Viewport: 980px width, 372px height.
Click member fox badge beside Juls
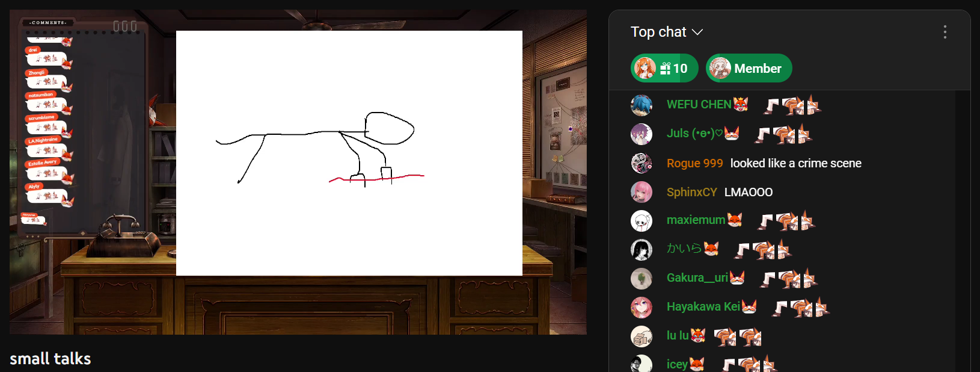(x=732, y=133)
